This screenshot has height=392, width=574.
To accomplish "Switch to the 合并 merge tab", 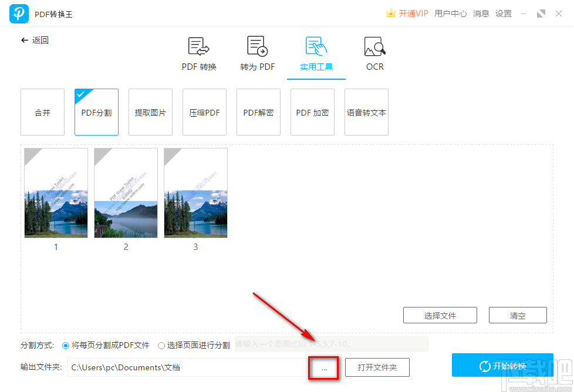I will point(42,111).
